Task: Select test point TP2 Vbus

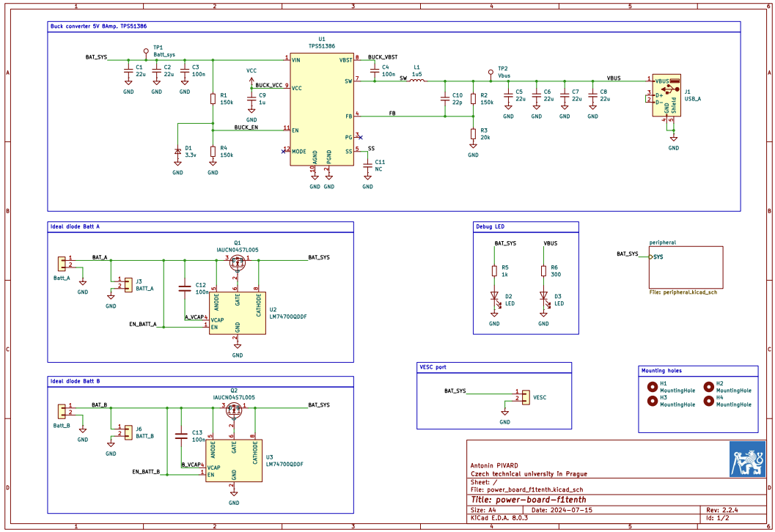Action: (x=489, y=73)
